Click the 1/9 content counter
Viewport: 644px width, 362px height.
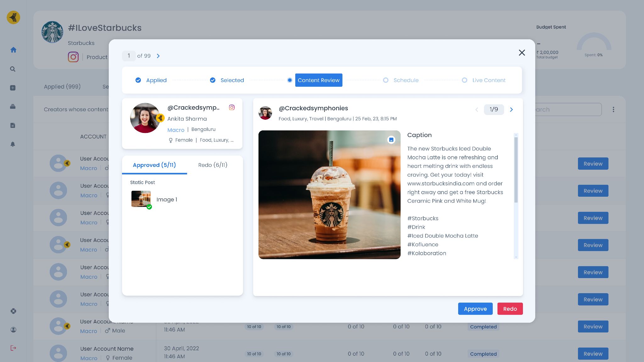[494, 110]
